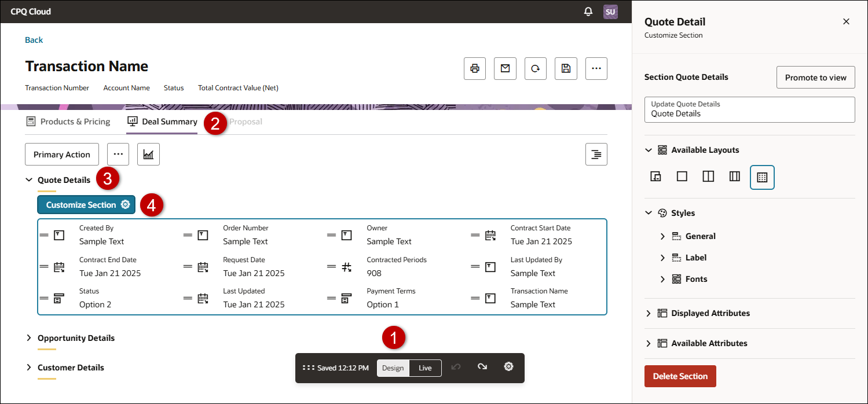This screenshot has width=868, height=404.
Task: Expand the Displayed Attributes section
Action: click(x=710, y=313)
